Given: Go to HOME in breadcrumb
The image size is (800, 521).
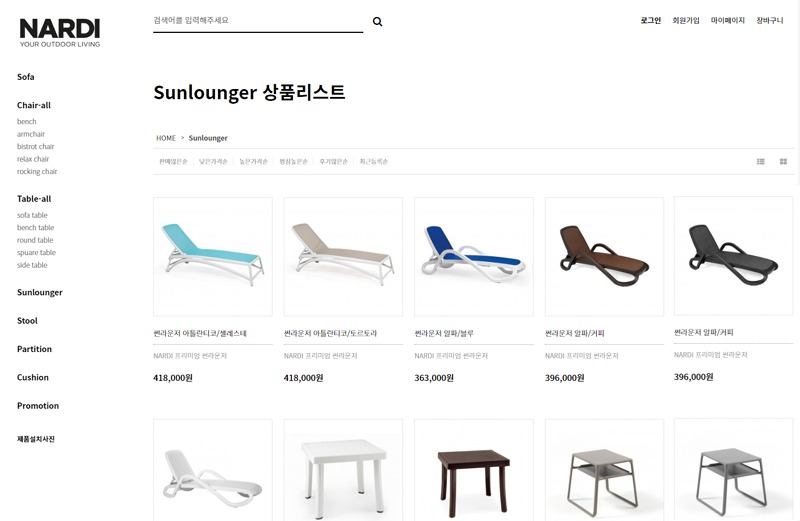Looking at the screenshot, I should (166, 138).
